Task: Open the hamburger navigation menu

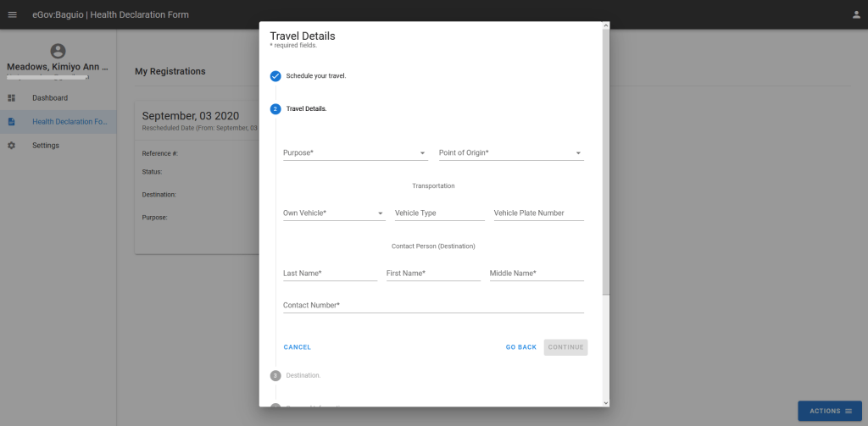Action: pos(12,14)
